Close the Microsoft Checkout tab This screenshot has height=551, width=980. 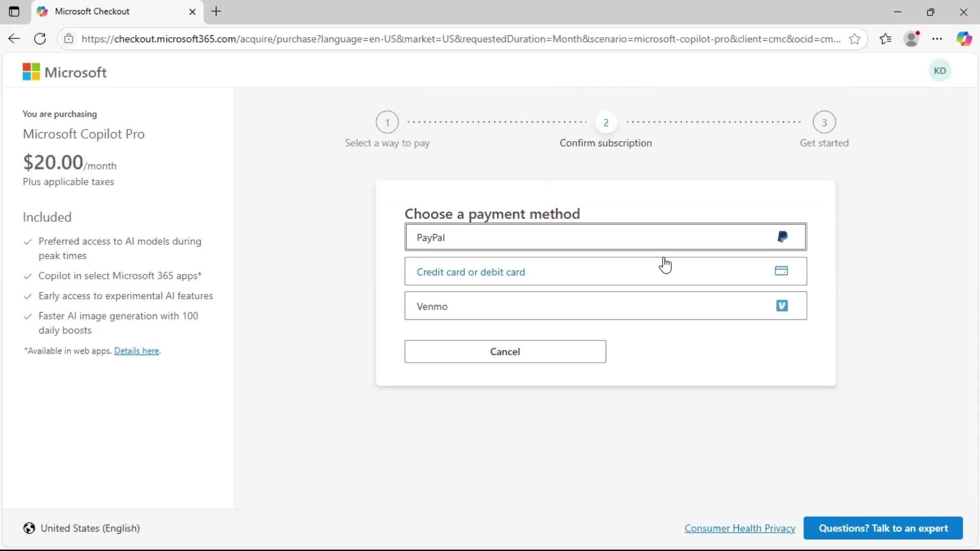point(192,12)
